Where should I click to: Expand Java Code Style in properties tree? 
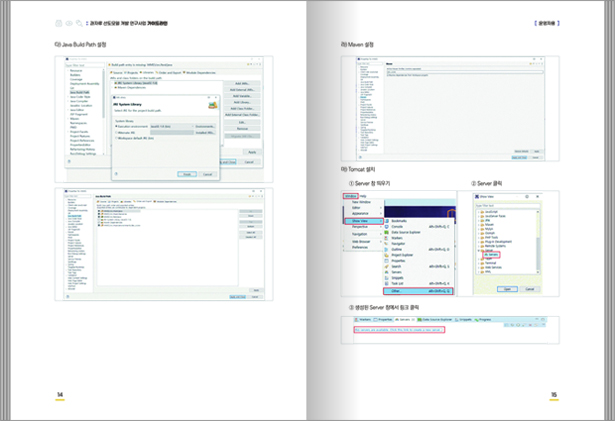68,97
